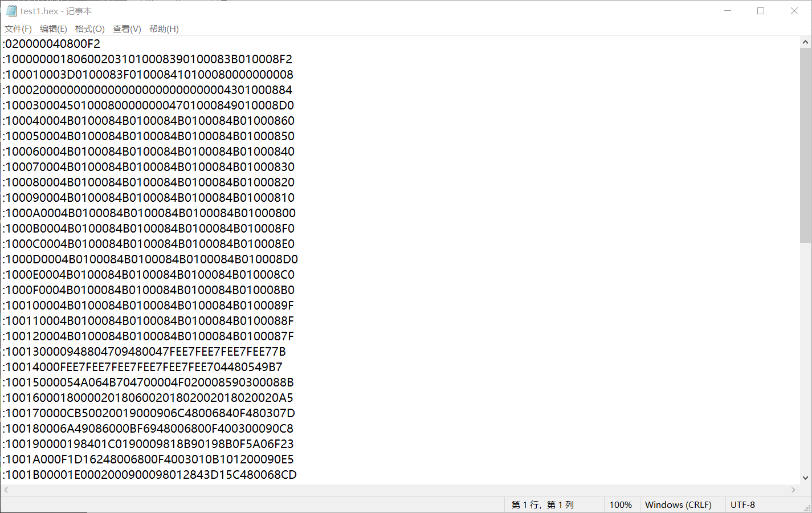Click line :020000040800F2
Viewport: 812px width, 513px height.
[51, 44]
